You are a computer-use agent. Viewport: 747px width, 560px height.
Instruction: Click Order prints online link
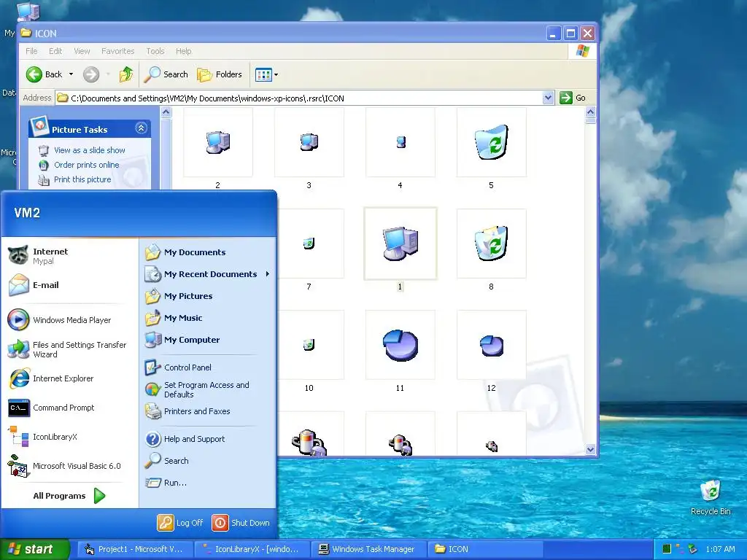[86, 165]
